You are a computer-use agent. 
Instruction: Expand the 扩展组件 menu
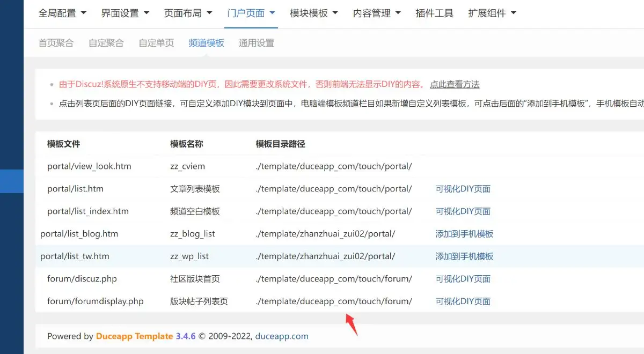[487, 13]
